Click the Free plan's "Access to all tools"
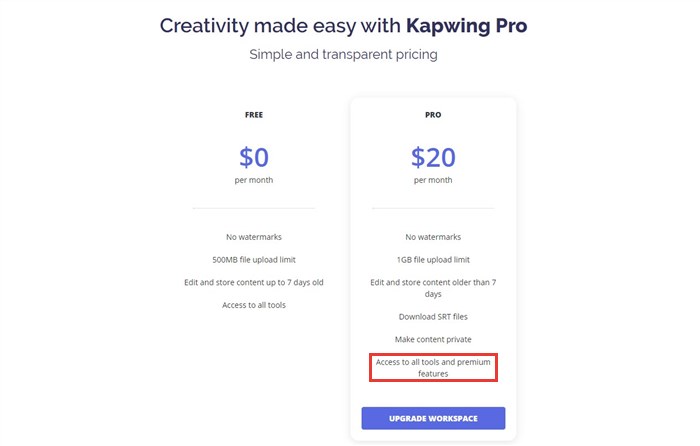Image resolution: width=700 pixels, height=446 pixels. point(254,305)
